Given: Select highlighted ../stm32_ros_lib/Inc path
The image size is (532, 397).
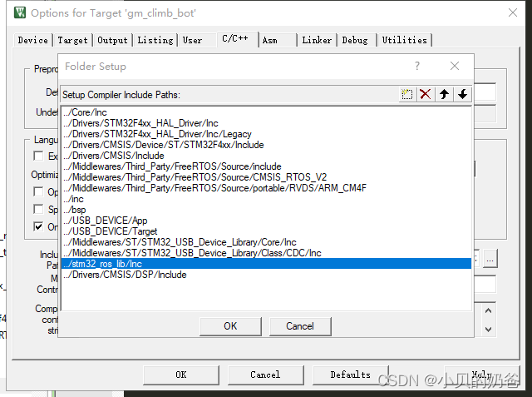Looking at the screenshot, I should click(266, 264).
